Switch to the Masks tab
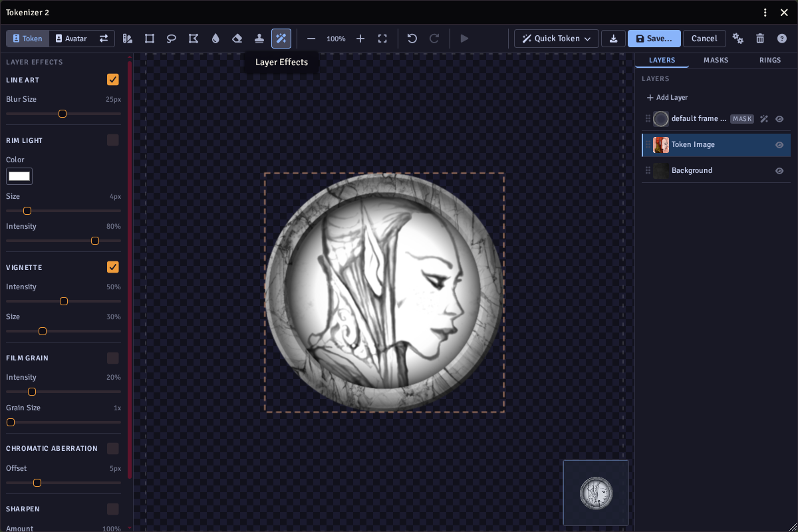 716,60
